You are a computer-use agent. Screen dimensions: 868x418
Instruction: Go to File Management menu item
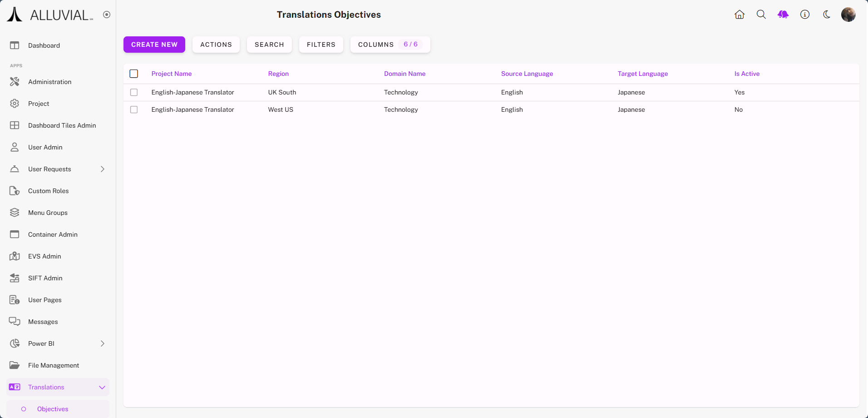54,365
